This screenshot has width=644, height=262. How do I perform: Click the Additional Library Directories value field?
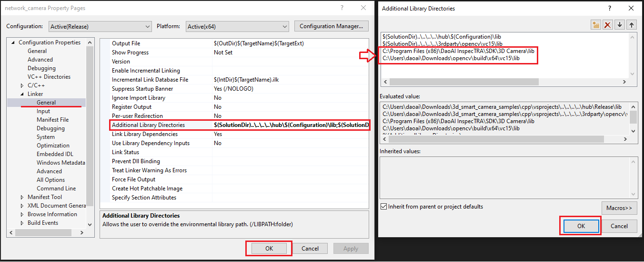291,125
